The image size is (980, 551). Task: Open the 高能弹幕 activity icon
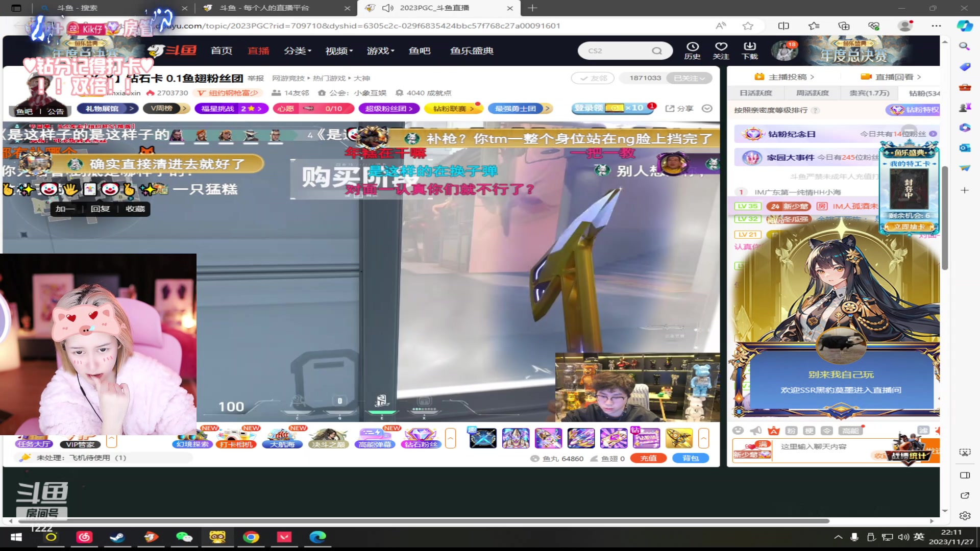click(375, 437)
